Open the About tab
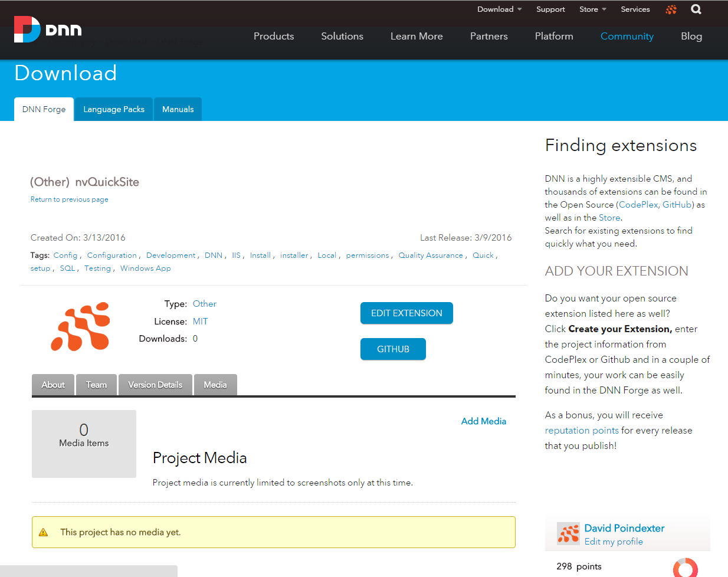728x577 pixels. point(53,385)
